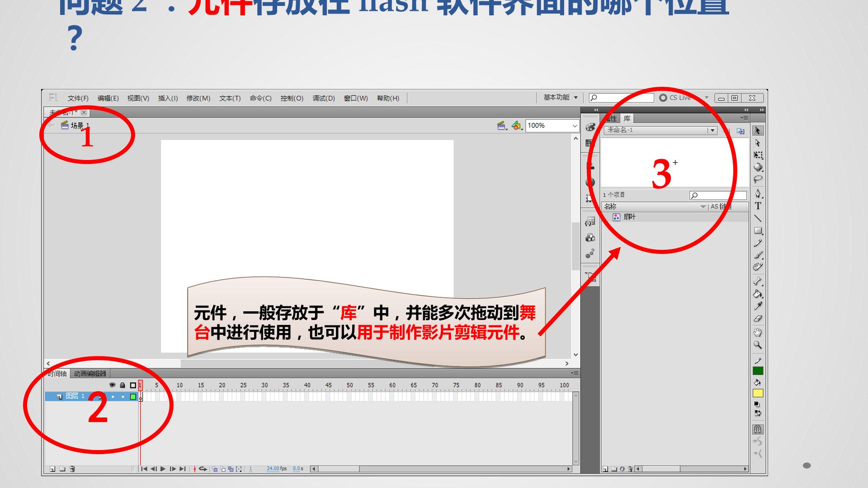This screenshot has height=488, width=868.
Task: Switch to the 动画编辑器 tab
Action: [90, 374]
